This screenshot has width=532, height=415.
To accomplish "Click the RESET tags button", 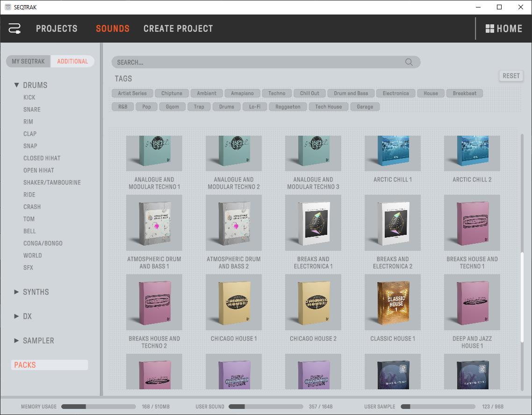I will pyautogui.click(x=511, y=76).
